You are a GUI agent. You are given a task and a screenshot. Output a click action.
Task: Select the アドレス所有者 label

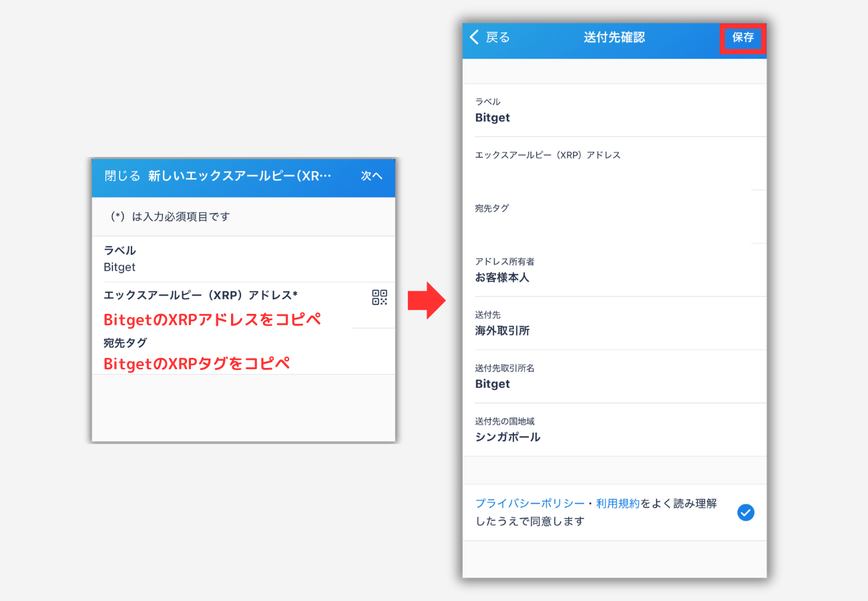(505, 262)
